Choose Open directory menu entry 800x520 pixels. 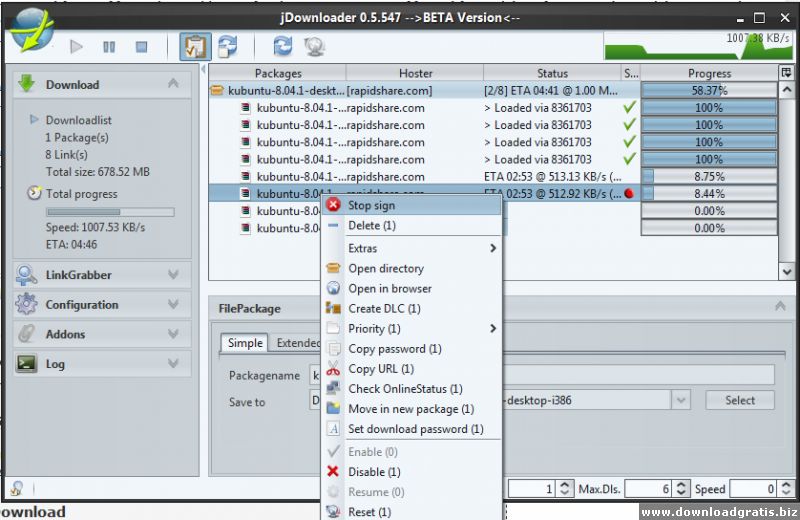411,268
